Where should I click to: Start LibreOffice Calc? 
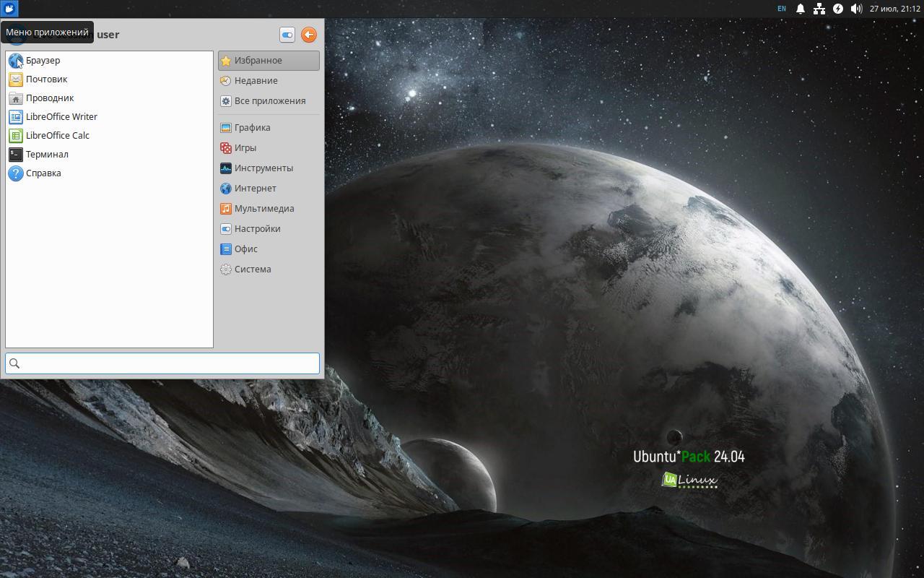109,136
